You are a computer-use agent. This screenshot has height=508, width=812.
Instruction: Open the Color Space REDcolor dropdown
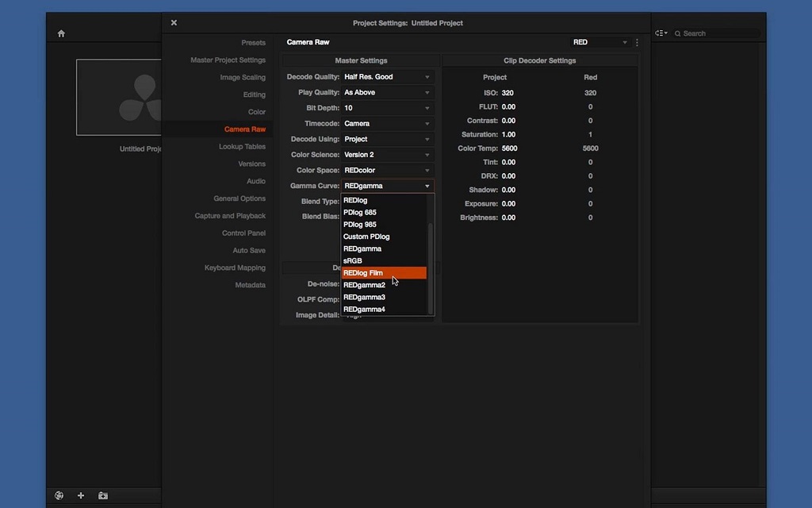tap(387, 170)
